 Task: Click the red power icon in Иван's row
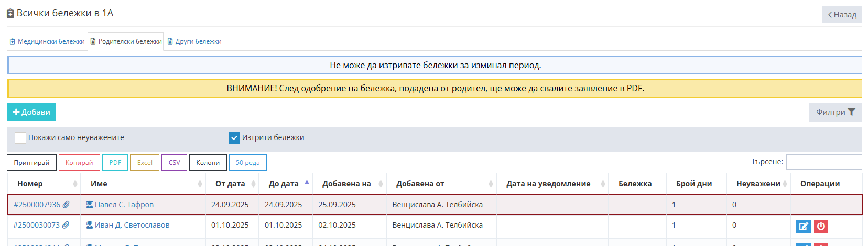[x=821, y=227]
